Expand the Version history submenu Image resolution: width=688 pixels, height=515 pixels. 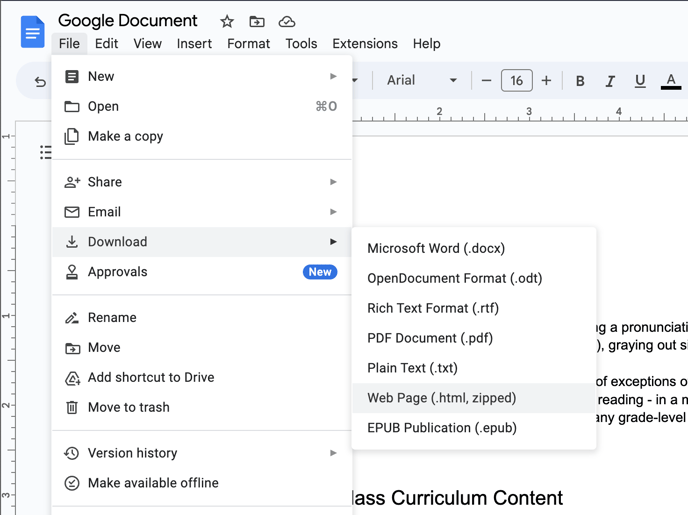pyautogui.click(x=202, y=453)
